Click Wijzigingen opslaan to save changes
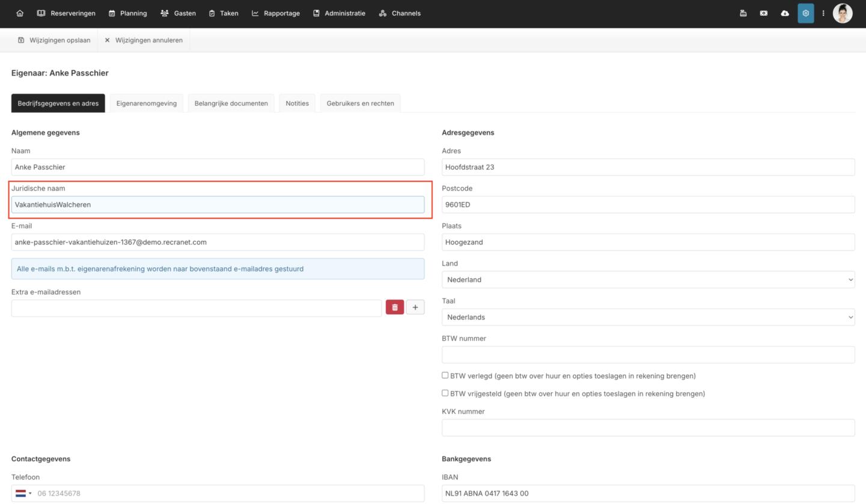866x504 pixels. pyautogui.click(x=54, y=40)
